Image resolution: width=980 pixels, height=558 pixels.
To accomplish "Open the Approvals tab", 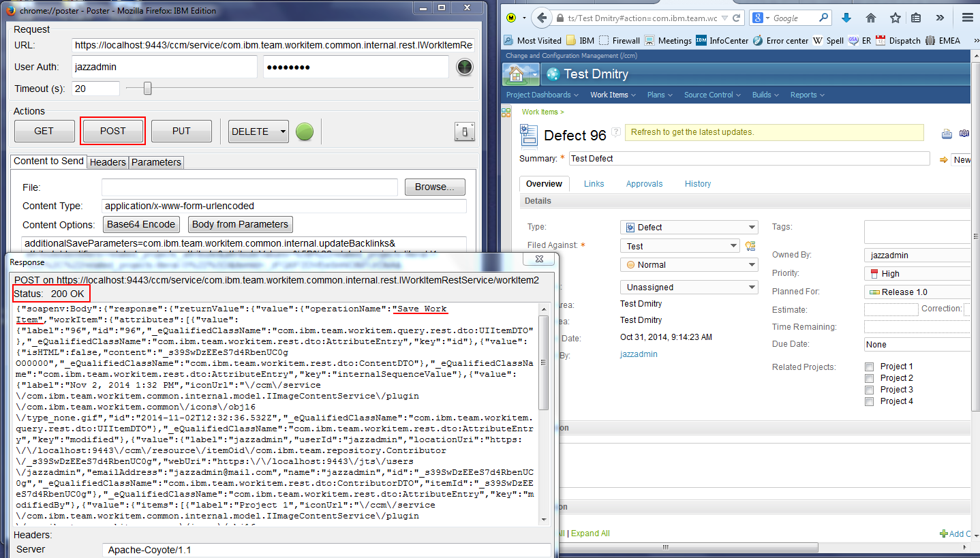I will click(644, 184).
